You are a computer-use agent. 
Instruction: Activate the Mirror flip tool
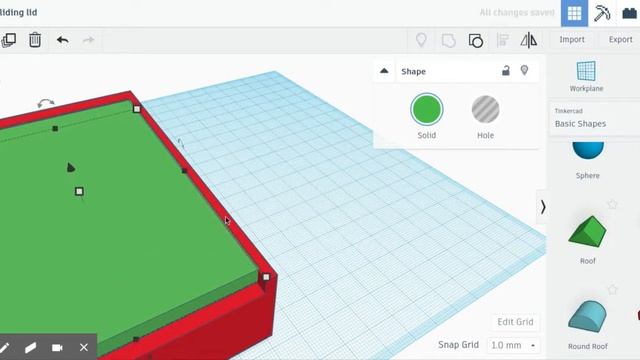(x=529, y=40)
